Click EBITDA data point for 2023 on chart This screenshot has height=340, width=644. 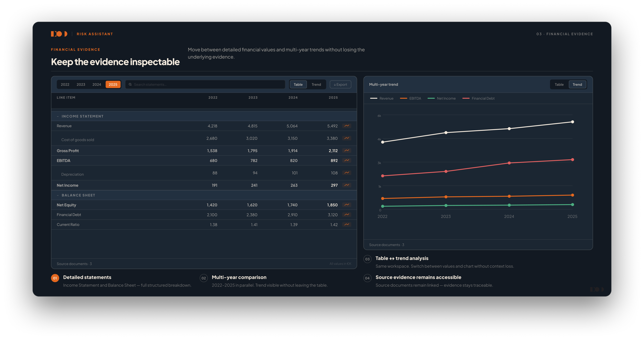point(446,197)
